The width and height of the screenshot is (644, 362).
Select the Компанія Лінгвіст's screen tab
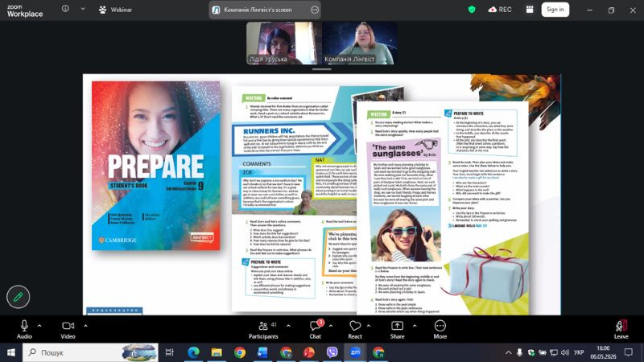pos(265,10)
